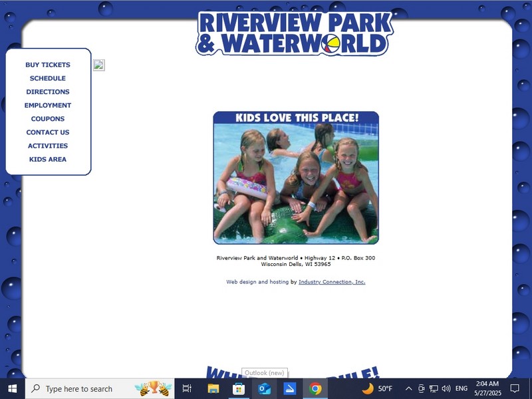
Task: View the Activities page
Action: [48, 146]
